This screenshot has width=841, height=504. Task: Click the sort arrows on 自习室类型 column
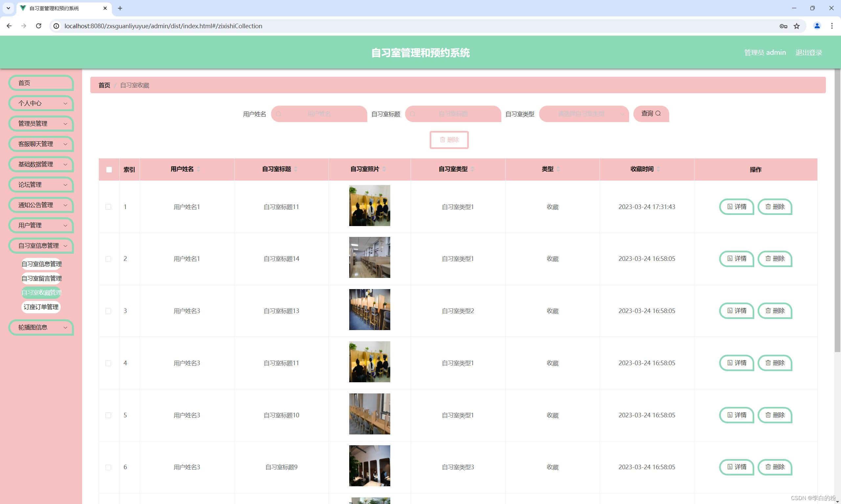tap(472, 169)
